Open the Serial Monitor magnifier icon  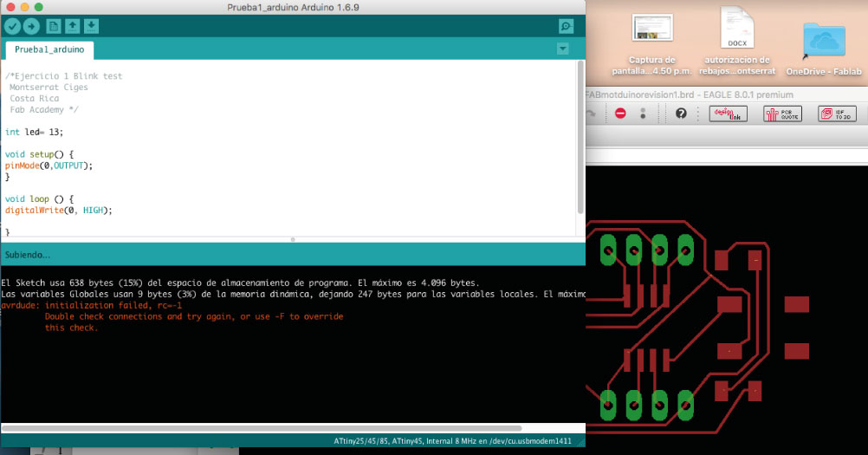(566, 26)
